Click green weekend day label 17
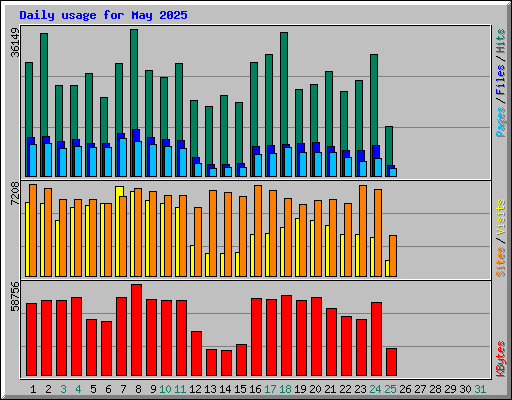 click(x=270, y=389)
